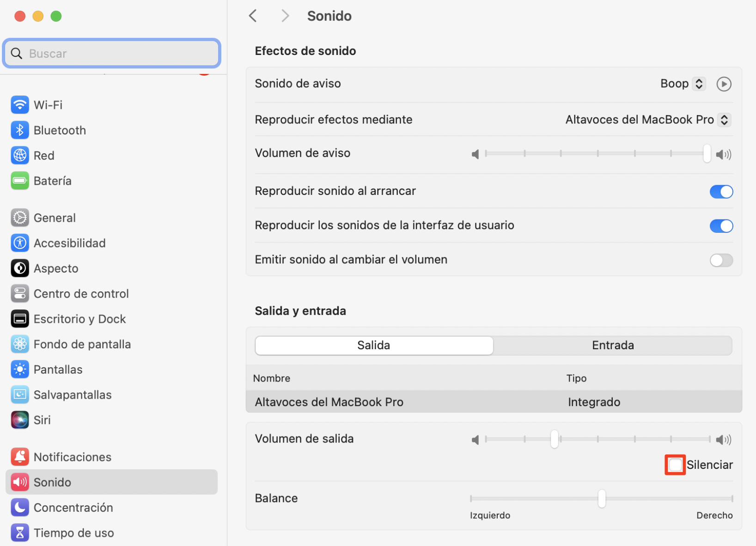Click the Volumen de salida slider knob
756x546 pixels.
[555, 439]
